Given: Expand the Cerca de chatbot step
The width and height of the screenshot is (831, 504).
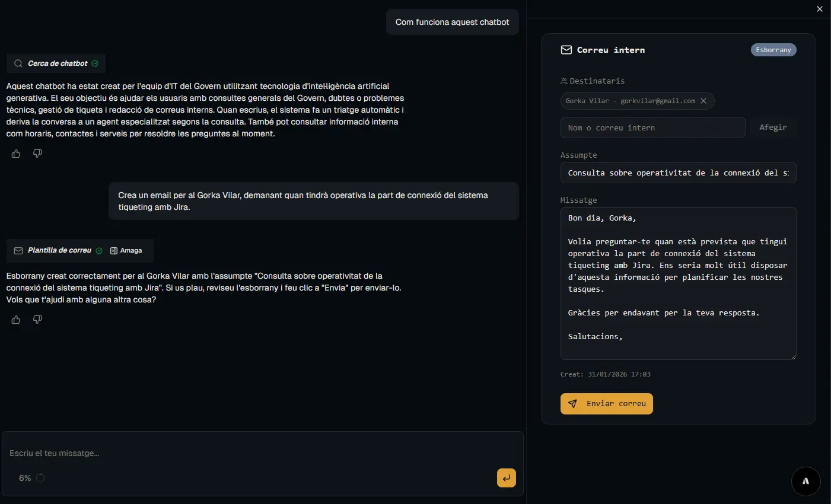Looking at the screenshot, I should coord(57,63).
